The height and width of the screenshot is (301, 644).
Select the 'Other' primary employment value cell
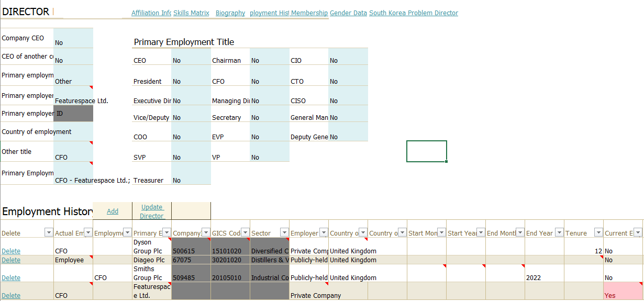[x=73, y=75]
